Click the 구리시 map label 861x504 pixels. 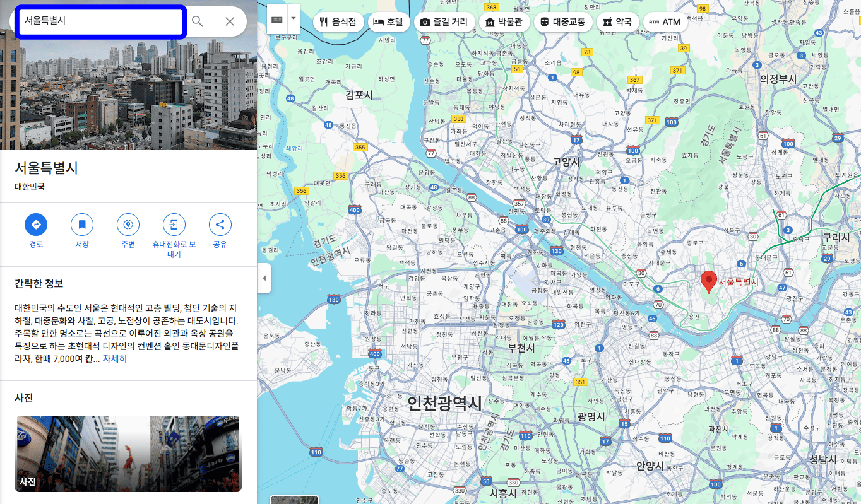click(x=836, y=237)
